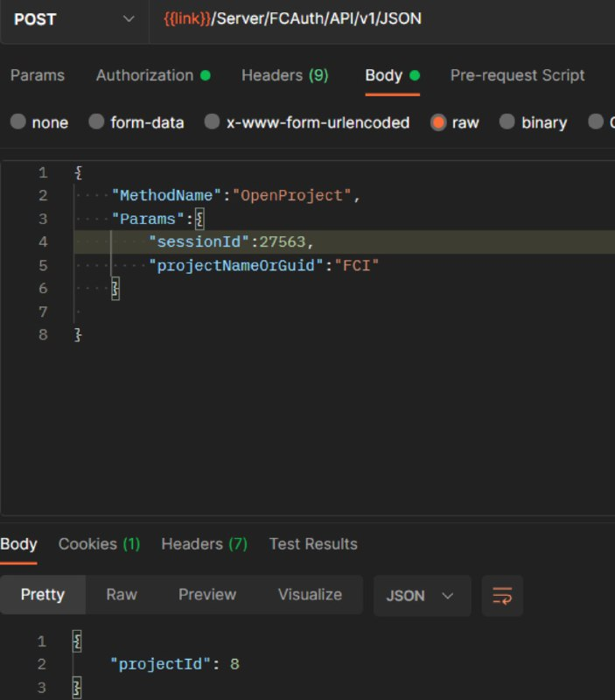The width and height of the screenshot is (615, 700).
Task: Click the projectId value in response
Action: click(234, 664)
